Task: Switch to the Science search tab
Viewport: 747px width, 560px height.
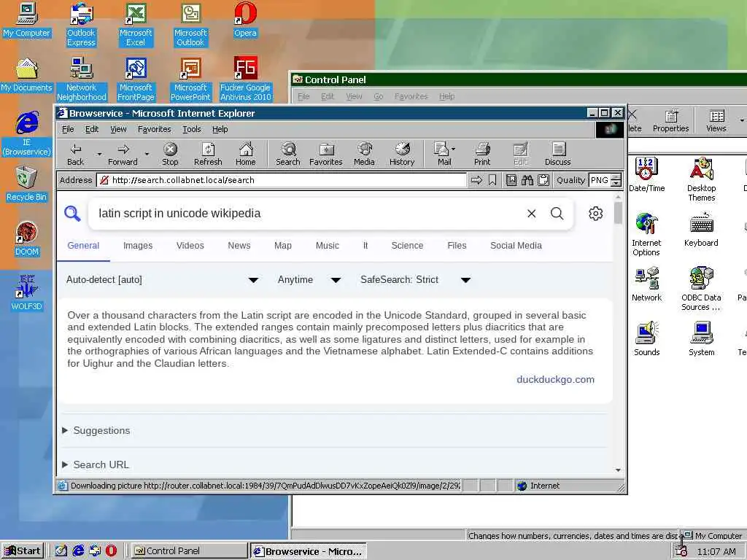Action: click(407, 246)
